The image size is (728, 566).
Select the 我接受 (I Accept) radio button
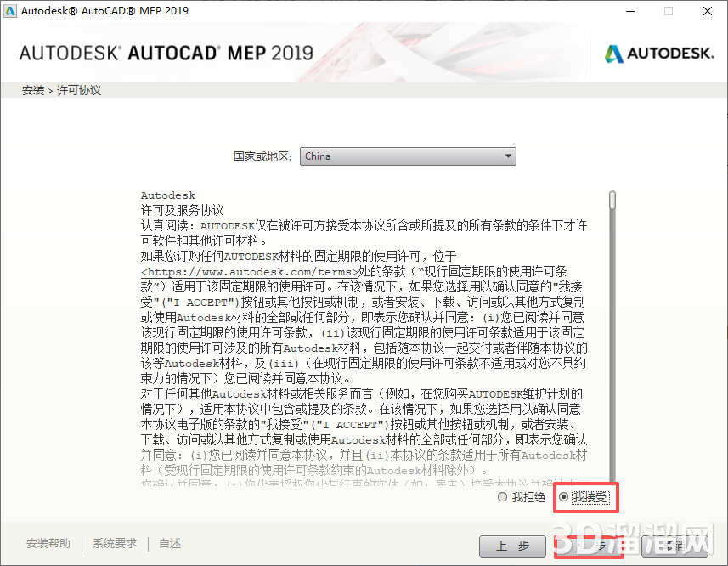563,497
